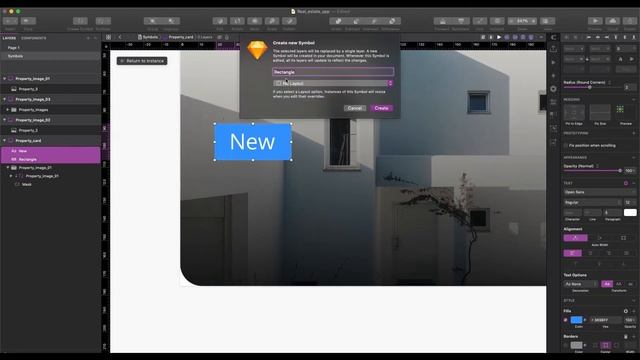Enable Fix position when scrolling
The image size is (640, 360).
click(x=566, y=145)
